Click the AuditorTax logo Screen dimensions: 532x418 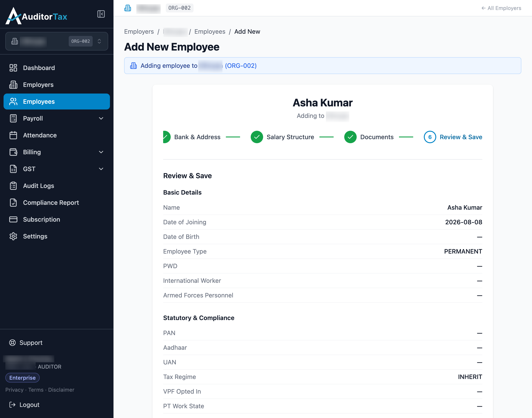pos(36,16)
